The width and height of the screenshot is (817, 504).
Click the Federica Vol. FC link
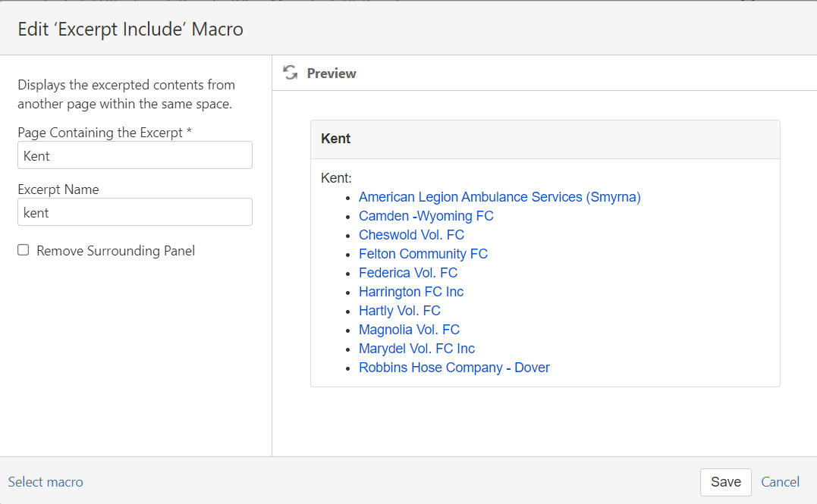(x=408, y=273)
